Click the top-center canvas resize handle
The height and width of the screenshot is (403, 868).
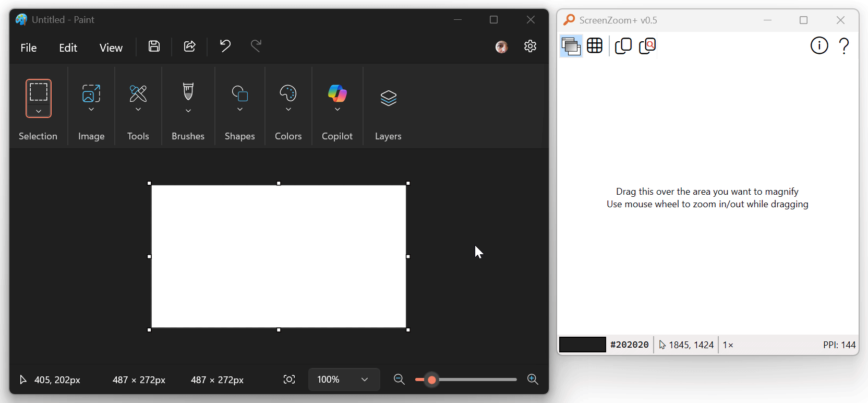coord(279,183)
